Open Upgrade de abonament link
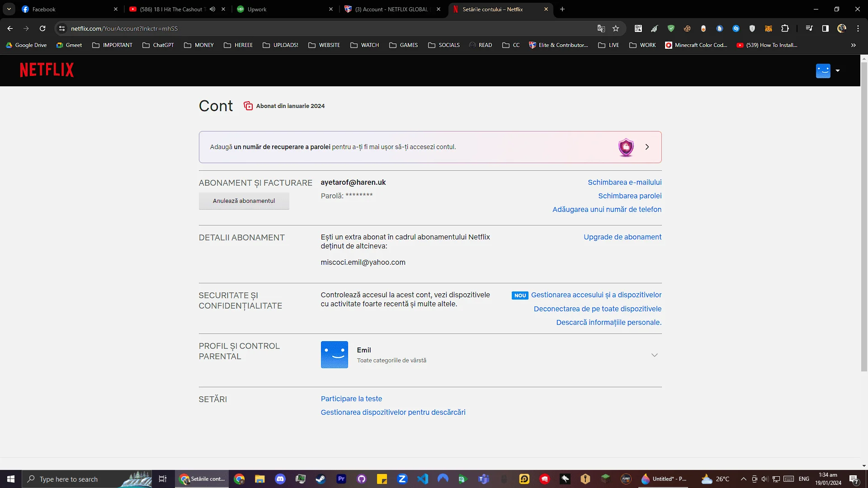Image resolution: width=868 pixels, height=488 pixels. tap(622, 237)
